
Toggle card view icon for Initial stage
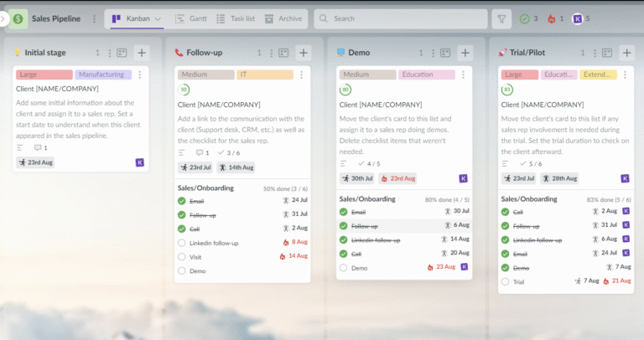point(122,53)
